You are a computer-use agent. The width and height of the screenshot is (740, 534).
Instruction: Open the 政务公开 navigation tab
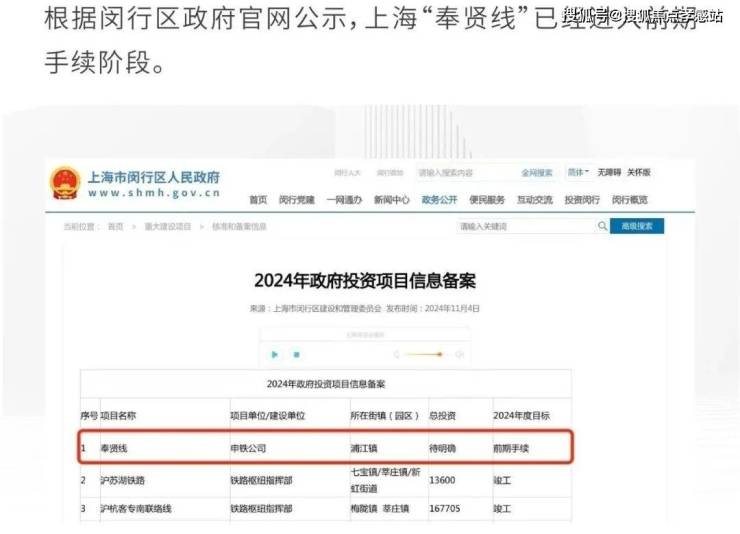pyautogui.click(x=439, y=200)
